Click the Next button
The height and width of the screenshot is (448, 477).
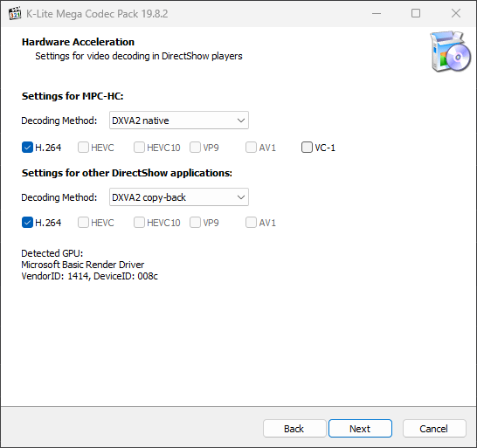(x=360, y=429)
